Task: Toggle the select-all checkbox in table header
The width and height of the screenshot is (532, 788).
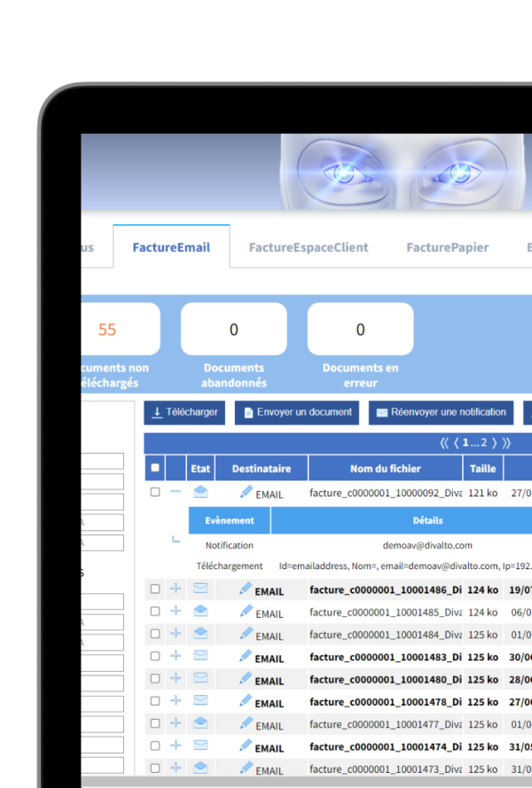Action: pos(155,468)
